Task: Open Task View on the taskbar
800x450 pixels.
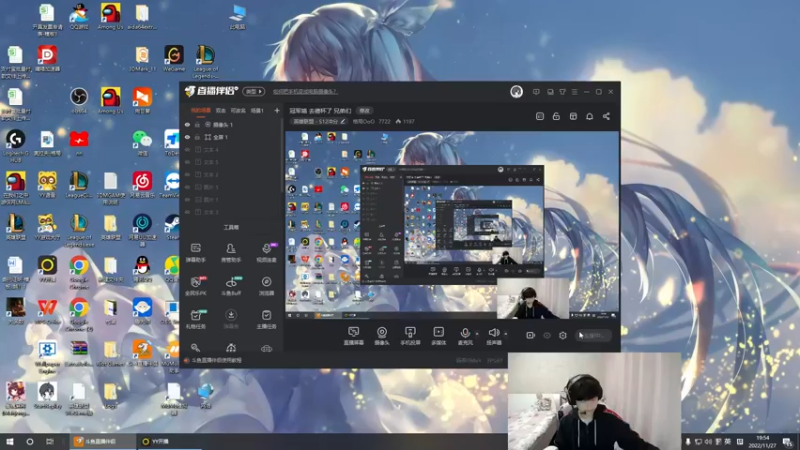Action: click(x=49, y=442)
